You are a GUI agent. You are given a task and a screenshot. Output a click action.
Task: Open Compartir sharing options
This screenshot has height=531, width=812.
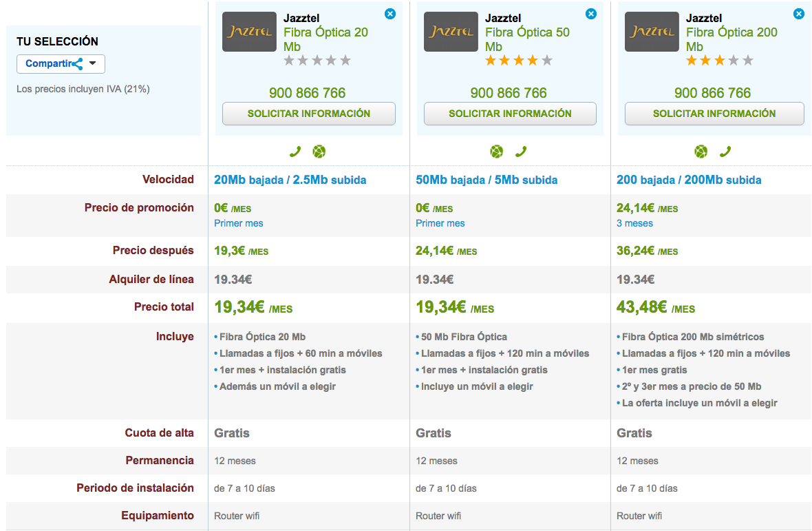pos(61,64)
